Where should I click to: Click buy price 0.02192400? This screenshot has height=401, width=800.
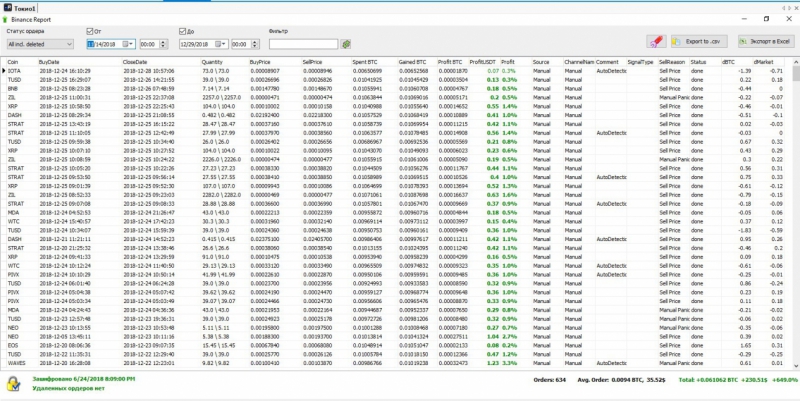(265, 115)
